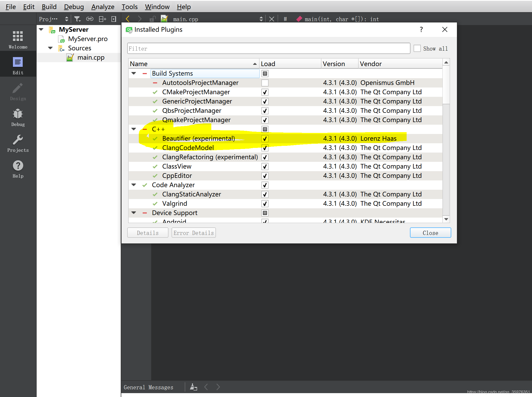Collapse the Sources folder in tree
Viewport: 532px width, 397px height.
click(x=51, y=48)
